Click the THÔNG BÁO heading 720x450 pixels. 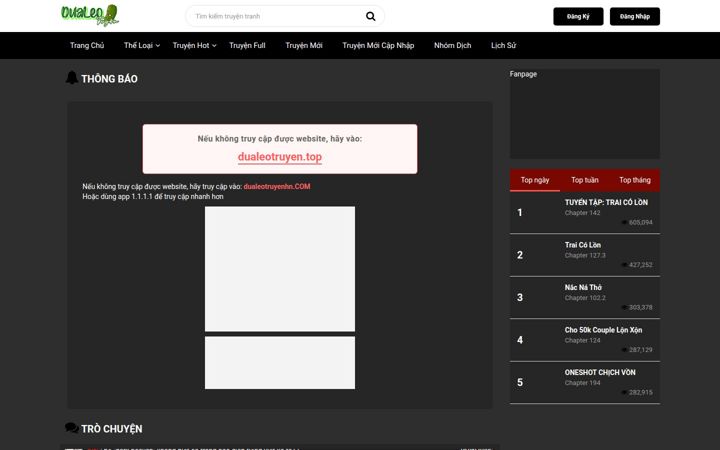(109, 79)
